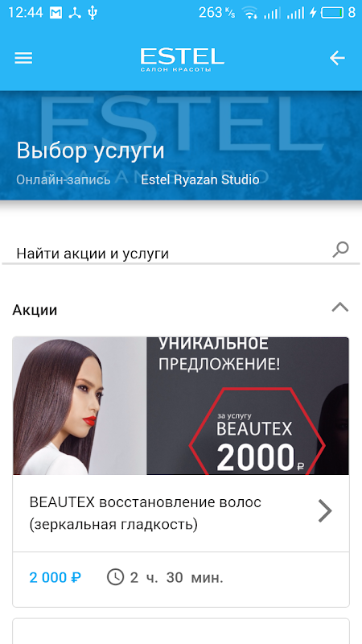Tap the back arrow in header
This screenshot has height=644, width=362.
(337, 58)
